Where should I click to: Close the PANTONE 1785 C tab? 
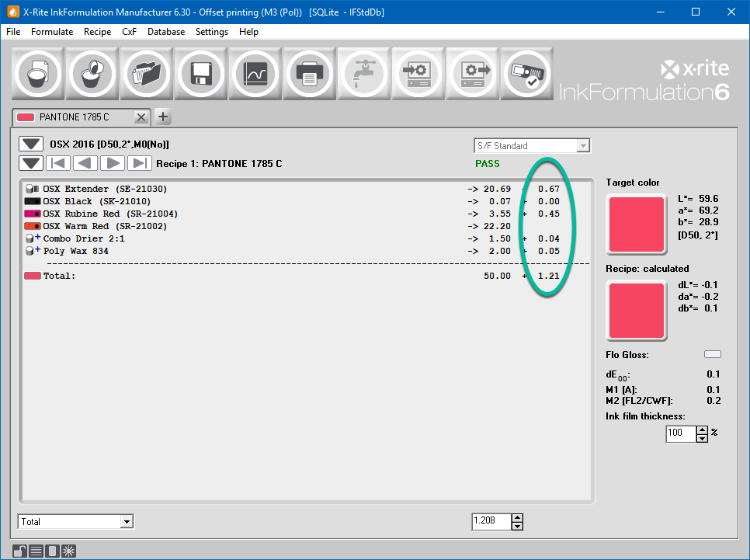(x=141, y=117)
